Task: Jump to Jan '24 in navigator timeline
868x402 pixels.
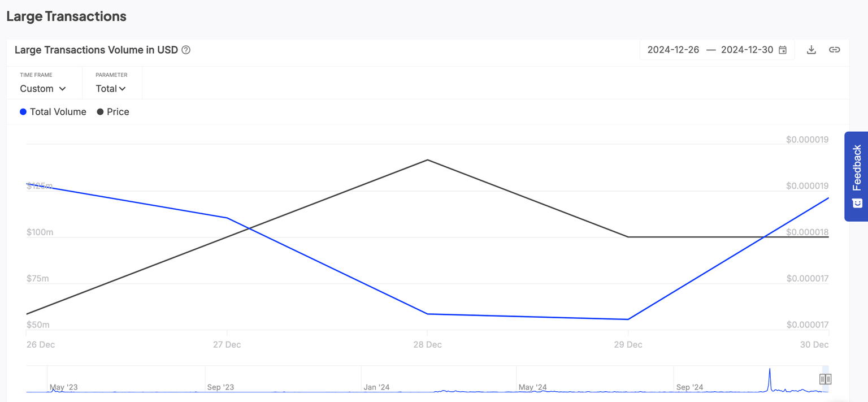Action: (x=376, y=387)
